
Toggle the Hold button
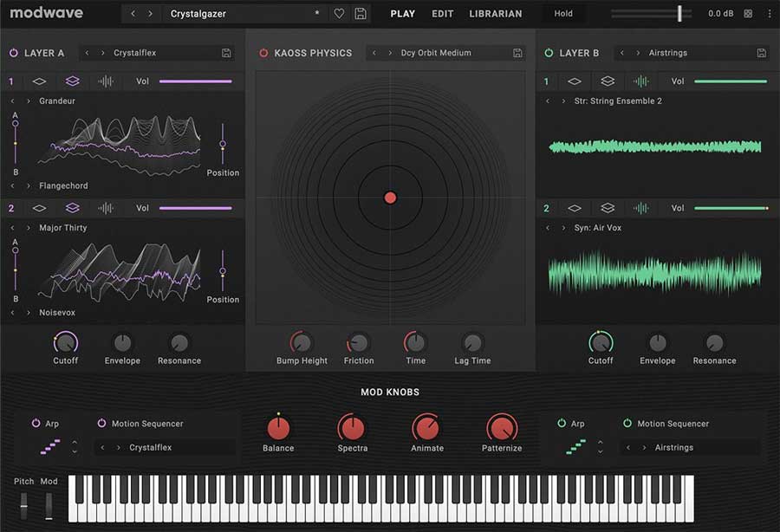[x=563, y=14]
